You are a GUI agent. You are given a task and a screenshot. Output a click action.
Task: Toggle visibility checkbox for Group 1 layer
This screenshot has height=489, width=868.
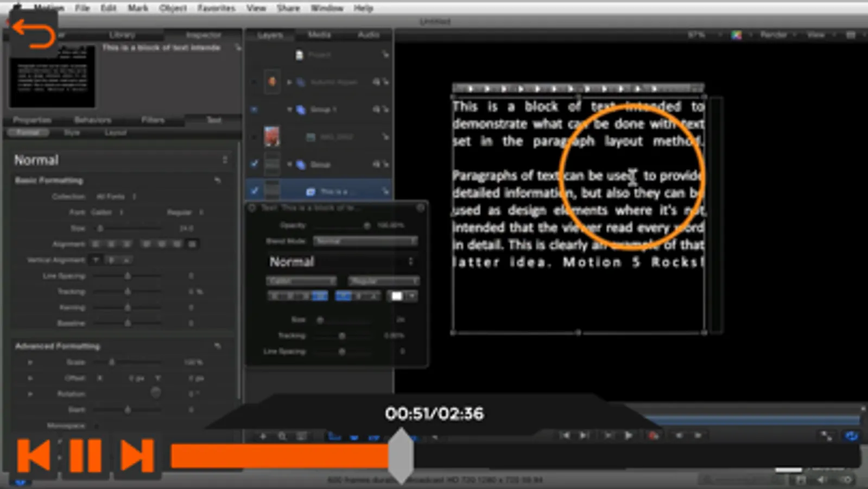(254, 109)
